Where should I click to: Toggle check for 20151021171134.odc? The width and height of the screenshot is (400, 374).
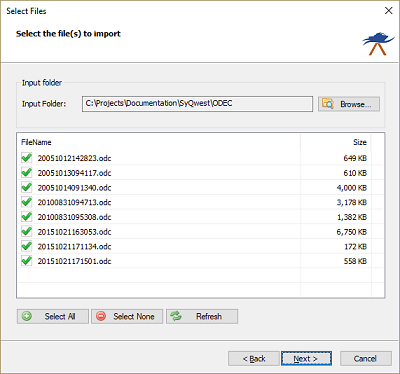(x=27, y=246)
